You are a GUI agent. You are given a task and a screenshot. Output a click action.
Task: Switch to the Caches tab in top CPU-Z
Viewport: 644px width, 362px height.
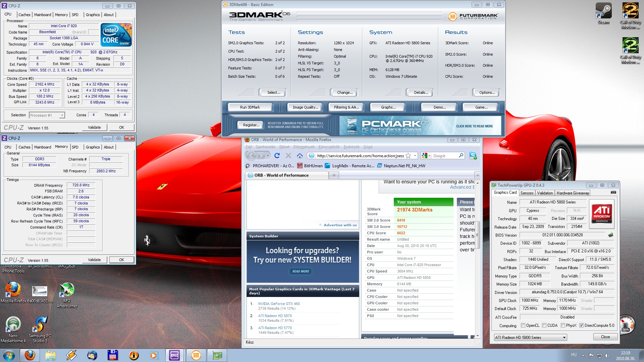coord(24,15)
